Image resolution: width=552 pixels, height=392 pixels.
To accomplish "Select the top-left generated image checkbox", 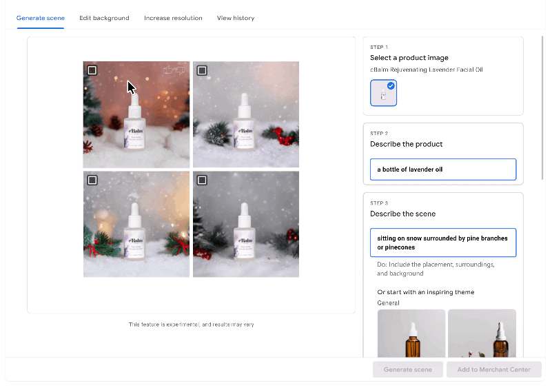I will tap(92, 70).
